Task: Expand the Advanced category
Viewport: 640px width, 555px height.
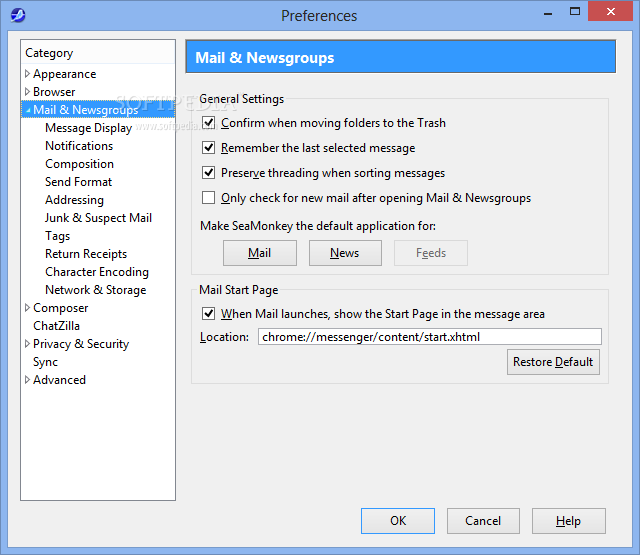Action: click(x=27, y=380)
